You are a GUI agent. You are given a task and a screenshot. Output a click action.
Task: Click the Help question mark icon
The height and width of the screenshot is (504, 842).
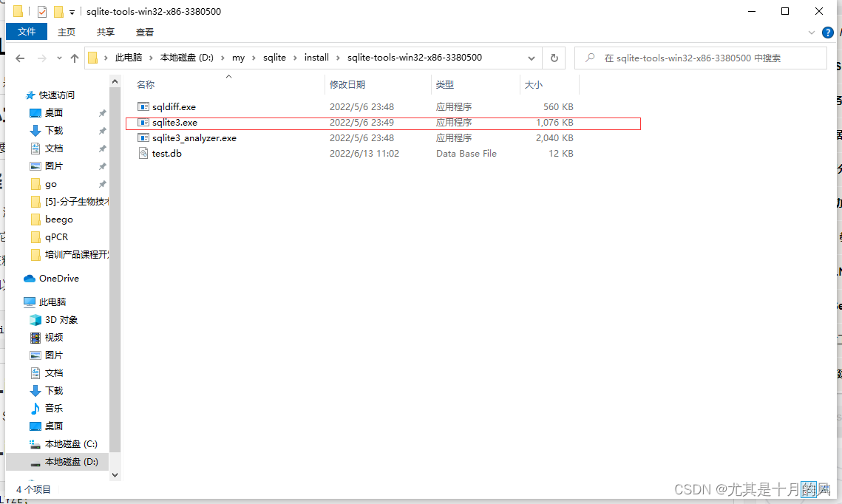(x=827, y=33)
